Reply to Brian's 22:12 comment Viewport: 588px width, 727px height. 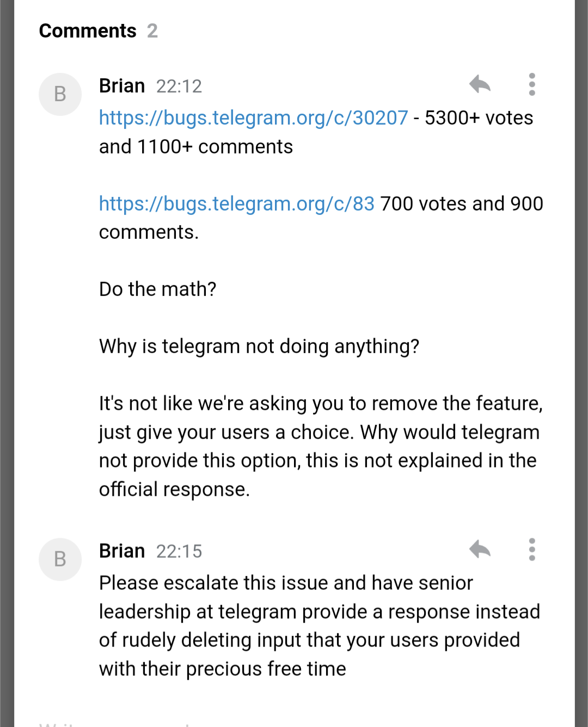[x=480, y=84]
